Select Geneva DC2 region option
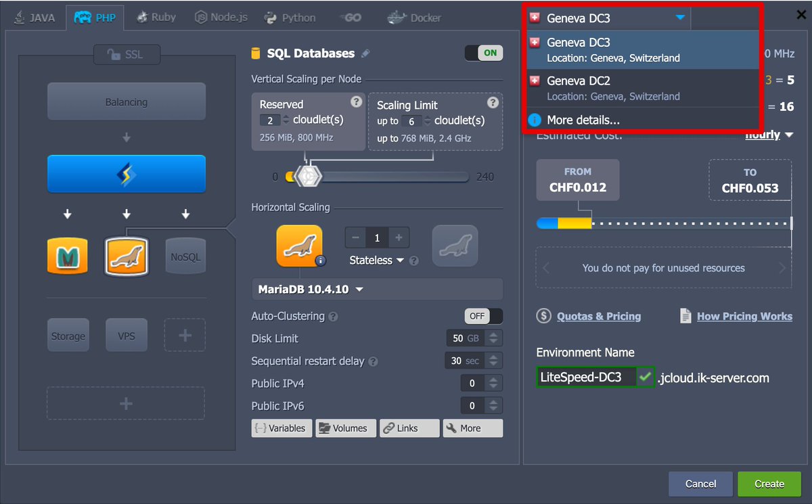812x504 pixels. tap(642, 88)
